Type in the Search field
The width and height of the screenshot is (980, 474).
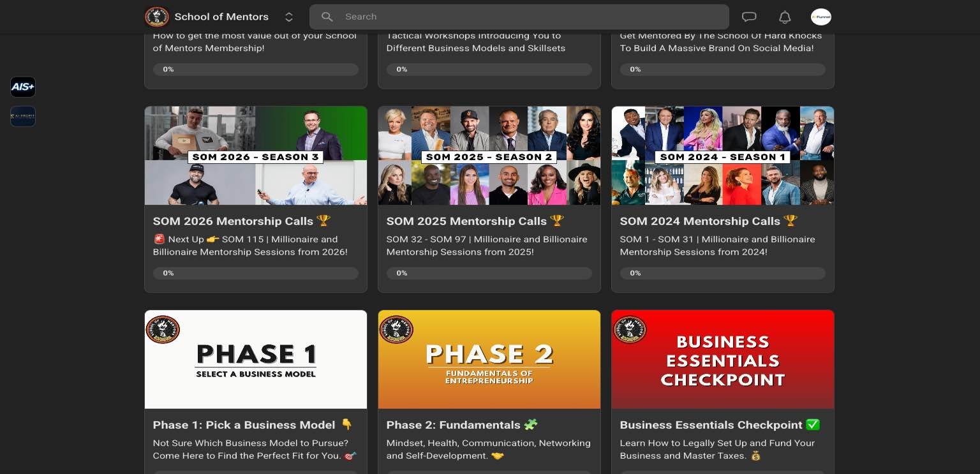530,17
